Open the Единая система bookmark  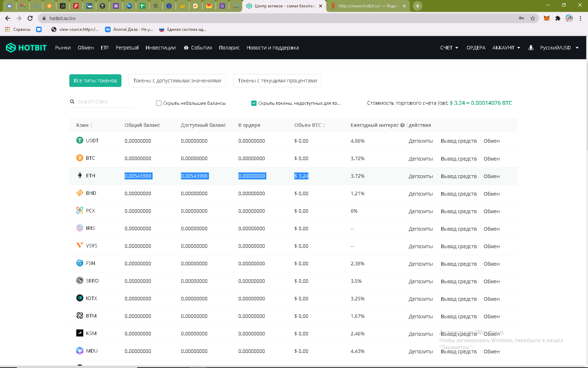tap(183, 29)
